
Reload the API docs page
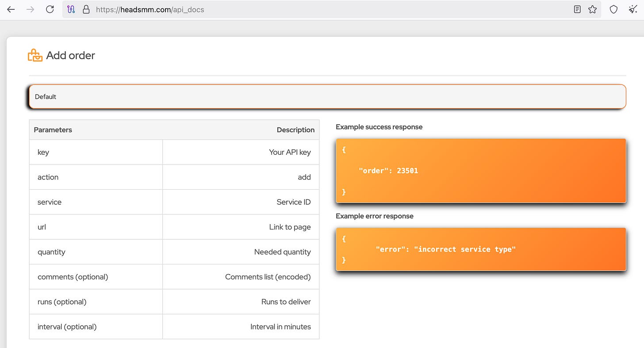coord(50,9)
